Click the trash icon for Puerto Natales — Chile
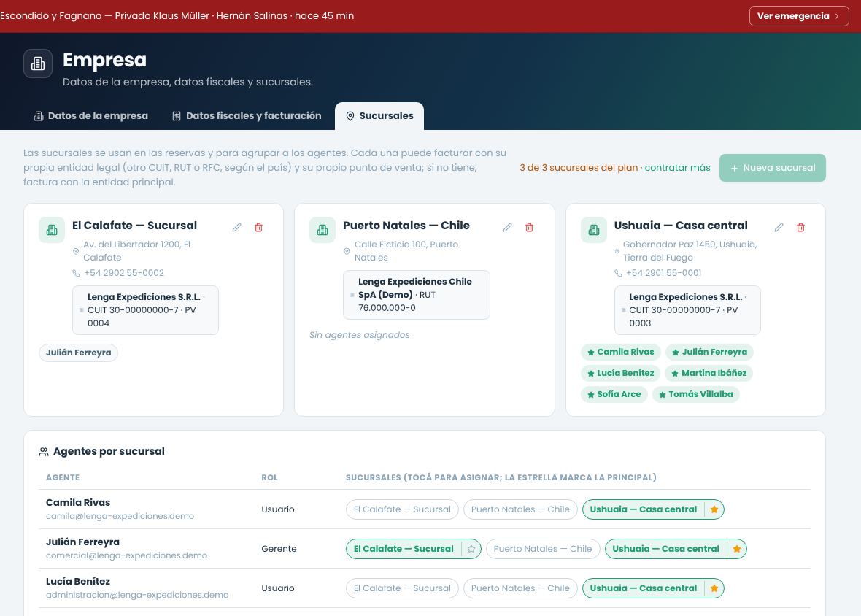 (x=529, y=227)
